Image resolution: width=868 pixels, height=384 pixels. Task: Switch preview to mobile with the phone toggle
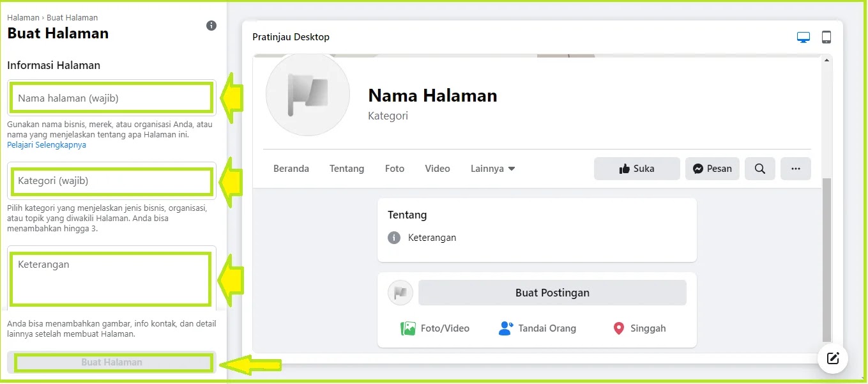(x=826, y=36)
